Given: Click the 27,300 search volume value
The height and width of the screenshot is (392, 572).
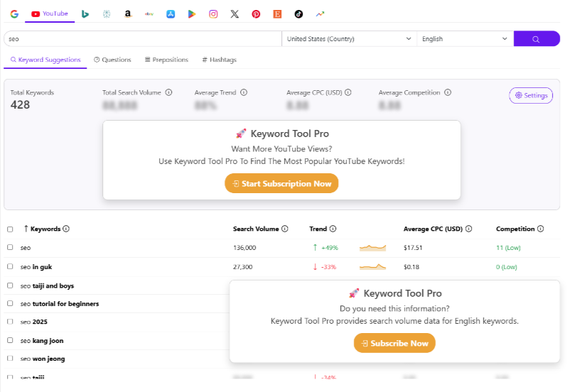Looking at the screenshot, I should [x=242, y=267].
